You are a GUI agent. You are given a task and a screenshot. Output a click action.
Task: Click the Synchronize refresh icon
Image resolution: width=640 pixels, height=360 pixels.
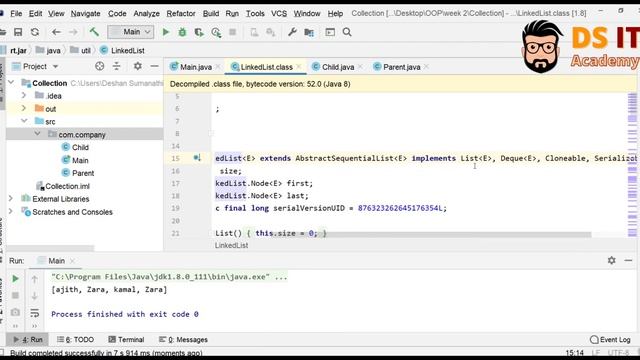(35, 32)
